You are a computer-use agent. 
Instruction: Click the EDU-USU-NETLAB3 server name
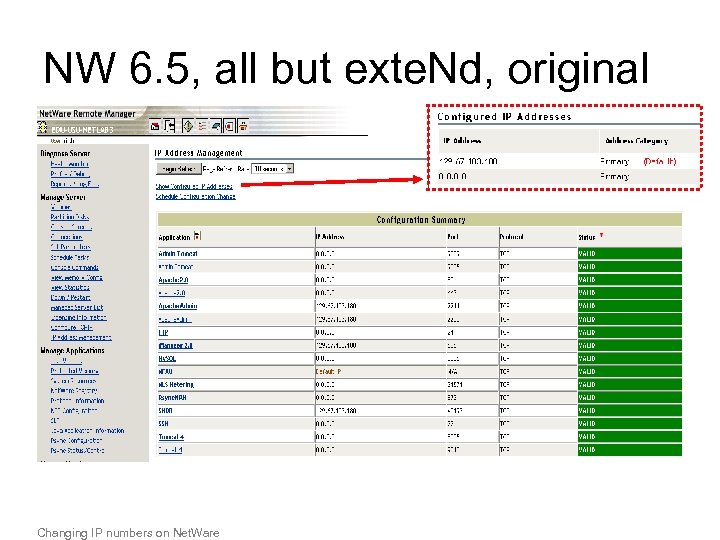[x=82, y=129]
